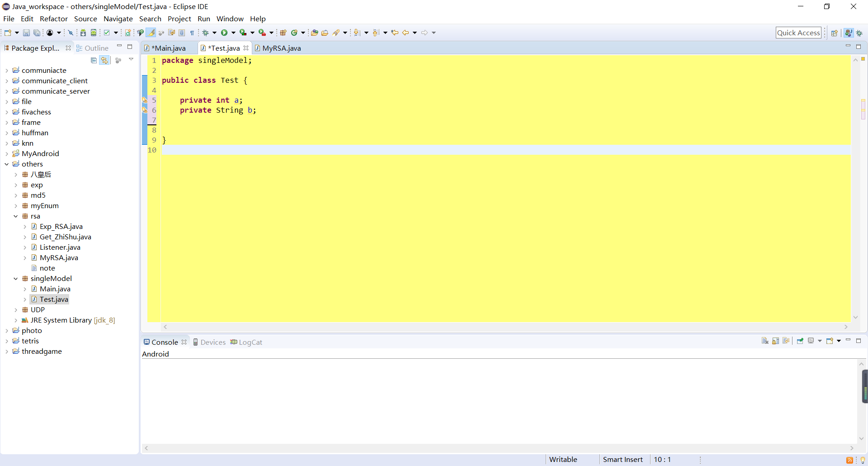Image resolution: width=868 pixels, height=466 pixels.
Task: Open the Android SDK Manager icon
Action: (83, 33)
